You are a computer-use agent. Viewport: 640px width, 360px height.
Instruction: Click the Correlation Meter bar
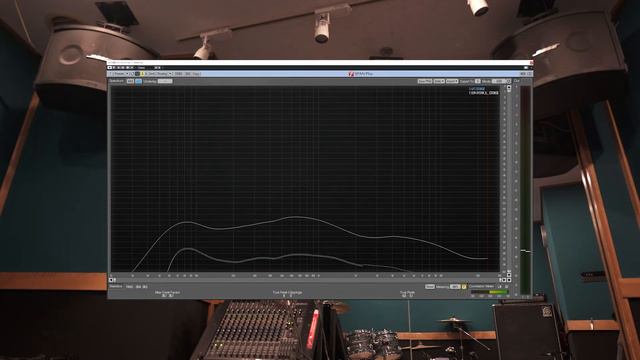coord(489,292)
